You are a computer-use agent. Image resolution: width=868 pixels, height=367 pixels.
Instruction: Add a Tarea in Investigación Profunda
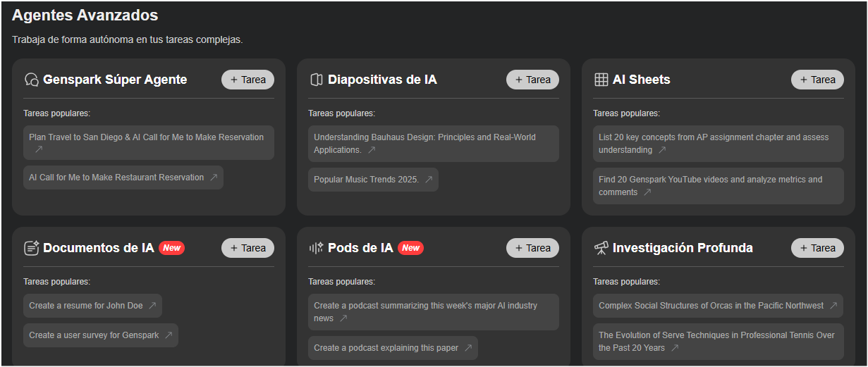pos(817,248)
